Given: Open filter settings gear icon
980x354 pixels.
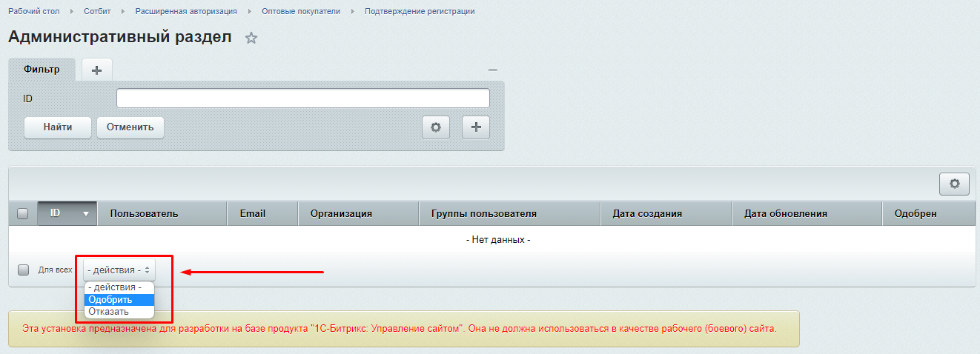Looking at the screenshot, I should coord(436,127).
